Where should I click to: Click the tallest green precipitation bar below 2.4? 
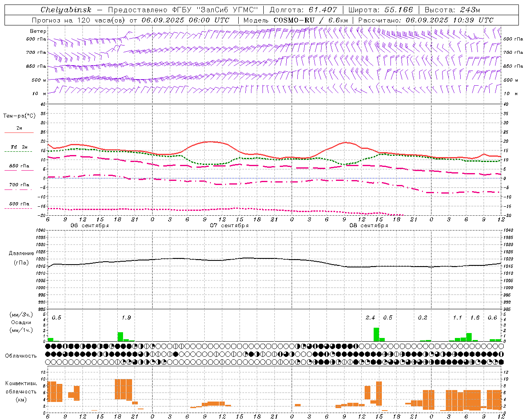click(376, 334)
